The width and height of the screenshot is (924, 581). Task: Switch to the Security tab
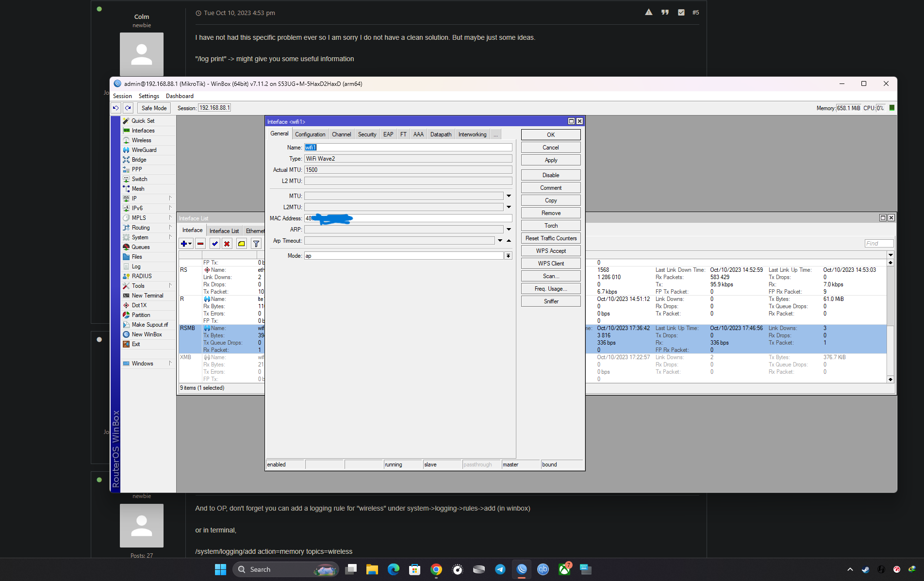click(x=367, y=134)
